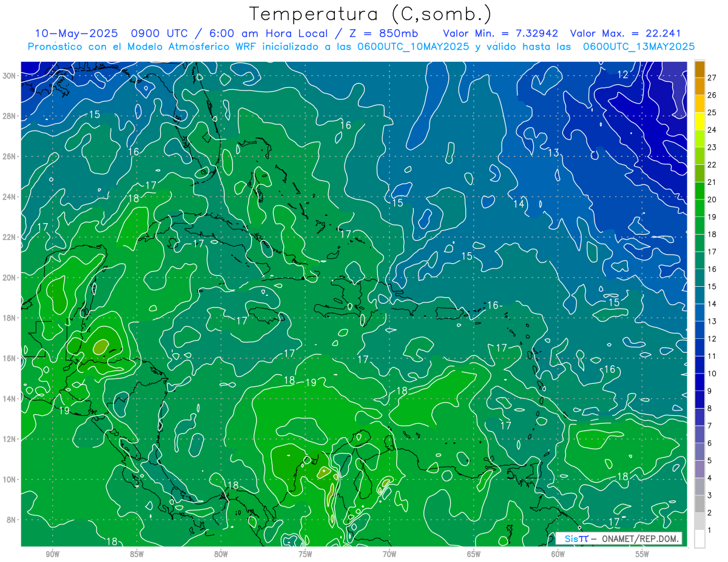Click the "10N" latitude axis label
This screenshot has width=728, height=562.
tap(10, 479)
